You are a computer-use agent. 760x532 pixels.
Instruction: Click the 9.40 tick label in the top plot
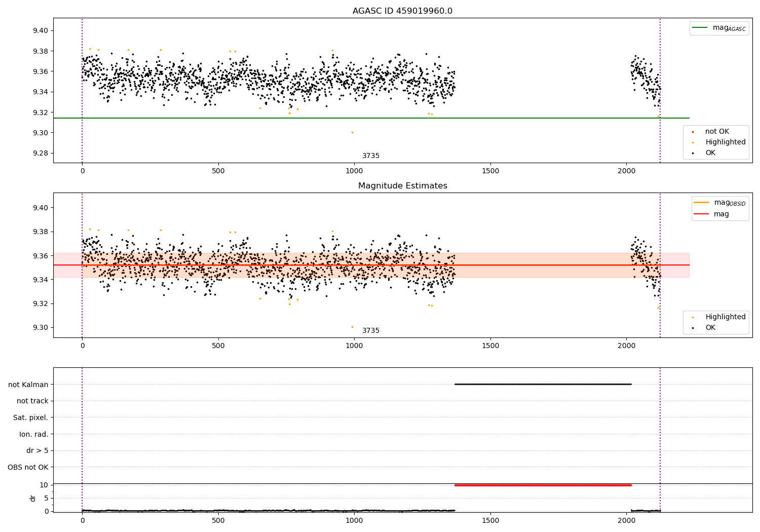click(x=40, y=31)
